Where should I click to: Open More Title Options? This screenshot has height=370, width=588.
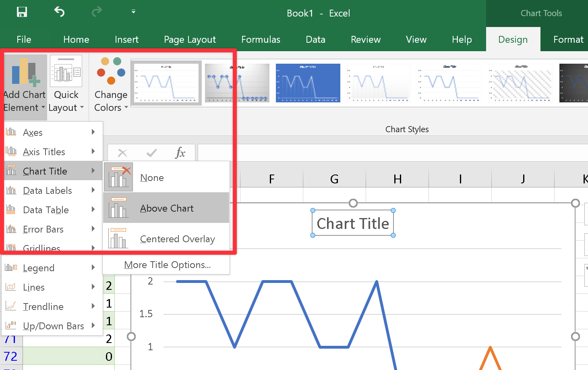[167, 265]
